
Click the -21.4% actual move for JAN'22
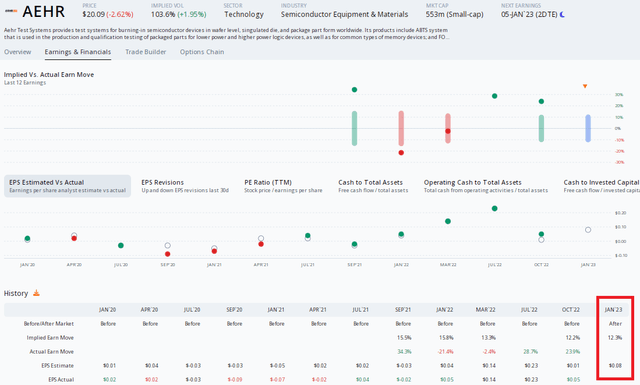(x=445, y=352)
